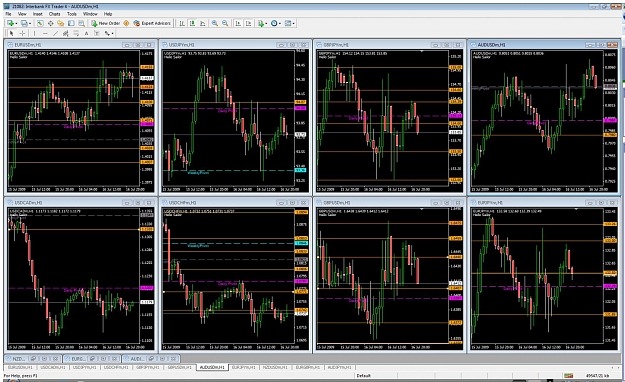Open a new chart from the toolbar
The image size is (625, 382).
[x=10, y=24]
